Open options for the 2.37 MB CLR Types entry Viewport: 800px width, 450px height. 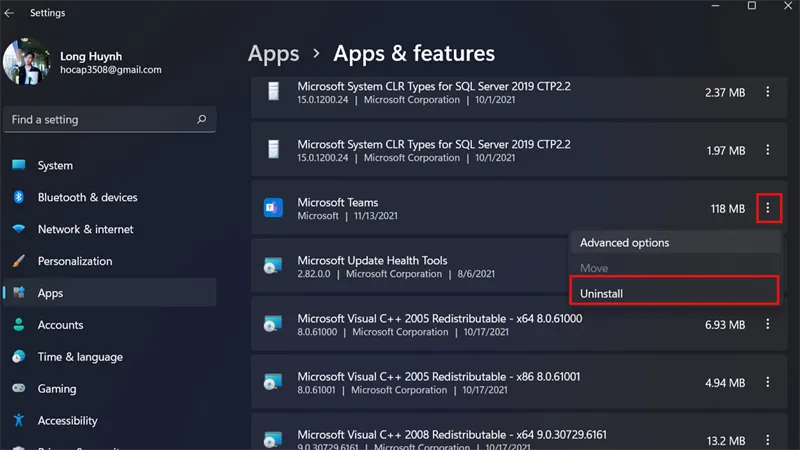(x=767, y=92)
